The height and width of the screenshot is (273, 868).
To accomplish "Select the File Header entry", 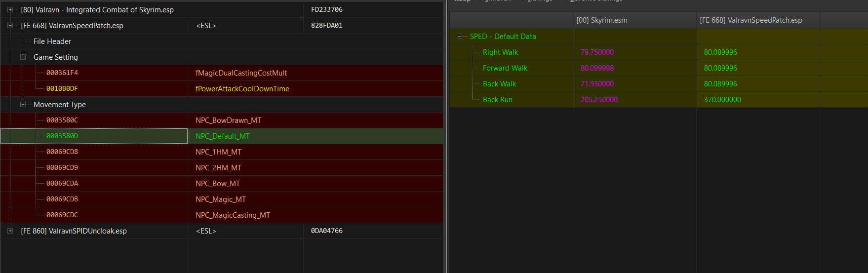I will click(x=52, y=41).
